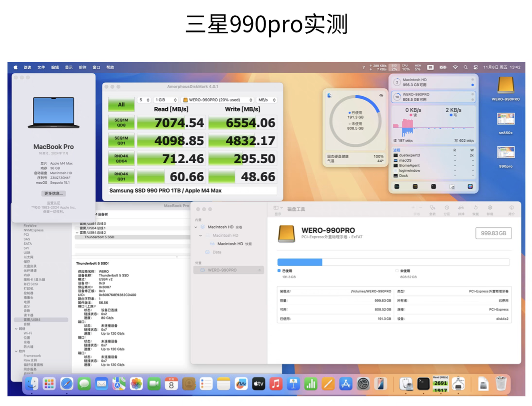This screenshot has width=532, height=406.
Task: Open FaceTime in the Dock
Action: click(x=154, y=384)
